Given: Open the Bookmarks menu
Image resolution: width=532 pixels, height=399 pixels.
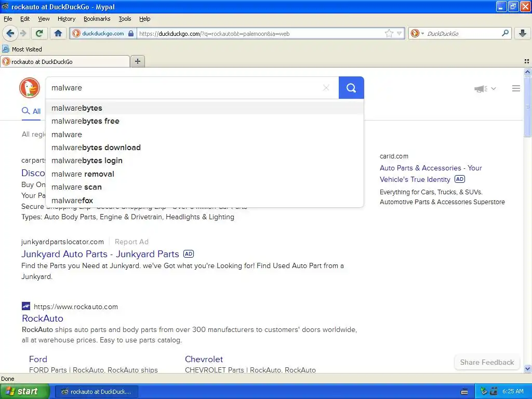Looking at the screenshot, I should pos(97,19).
